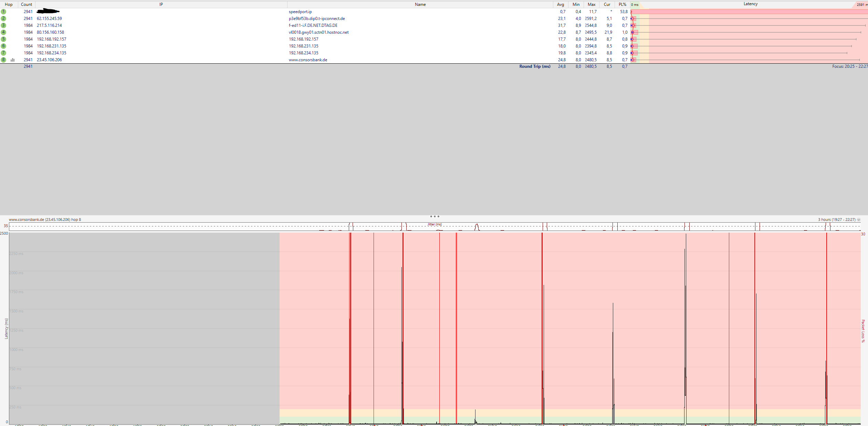
Task: Click hop 4 current latency X marker
Action: click(632, 32)
